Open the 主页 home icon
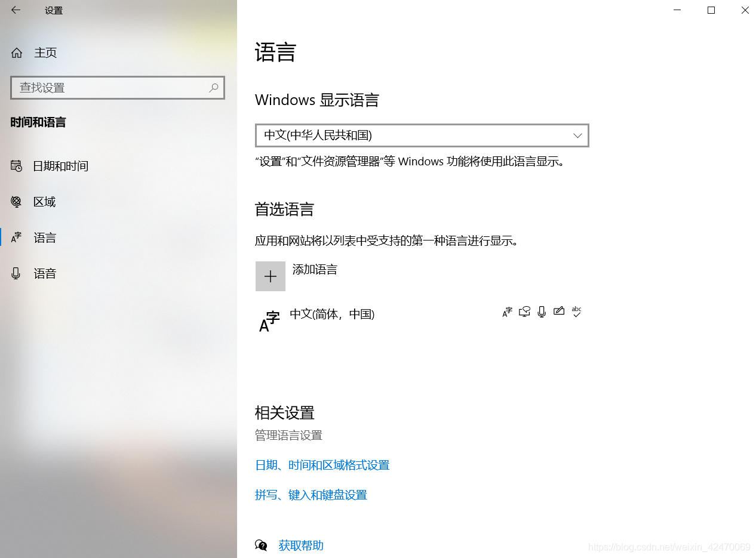 [x=17, y=53]
